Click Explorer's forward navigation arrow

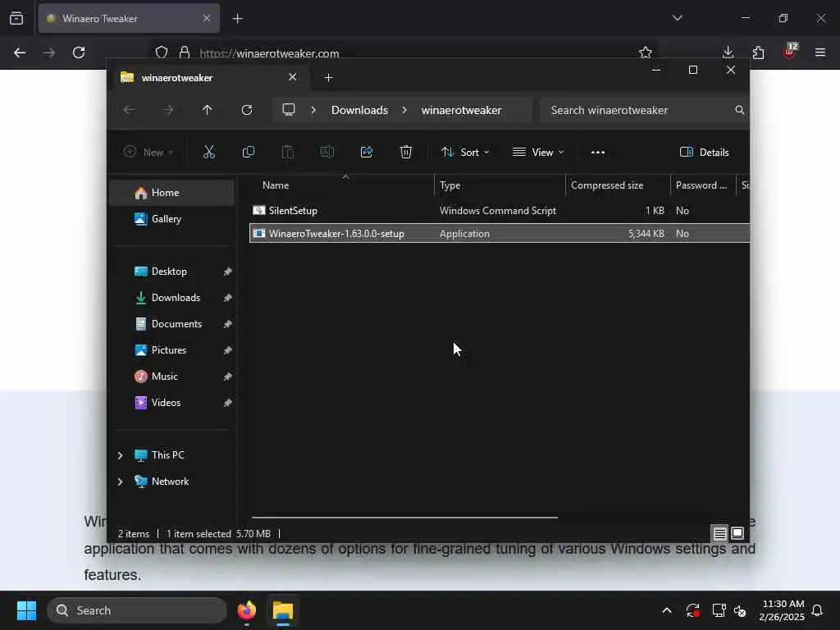point(168,110)
